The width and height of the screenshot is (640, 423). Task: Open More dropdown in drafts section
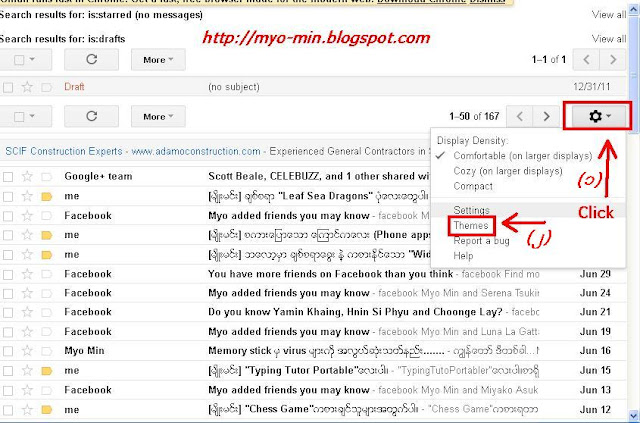(x=158, y=60)
